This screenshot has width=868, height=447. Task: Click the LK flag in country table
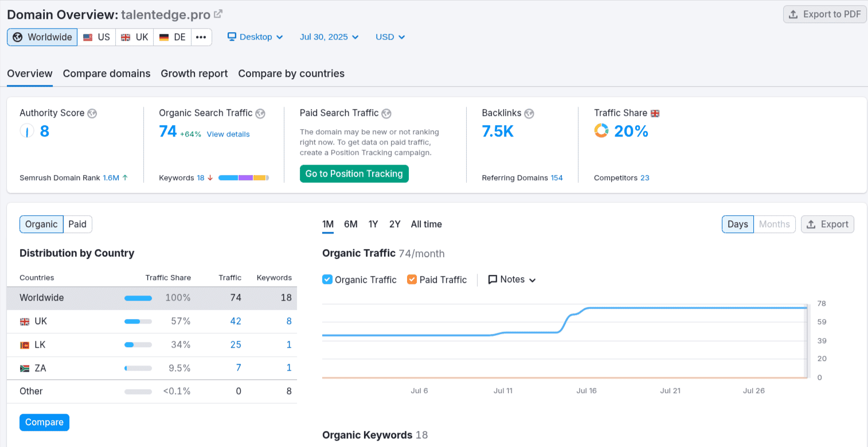tap(25, 345)
